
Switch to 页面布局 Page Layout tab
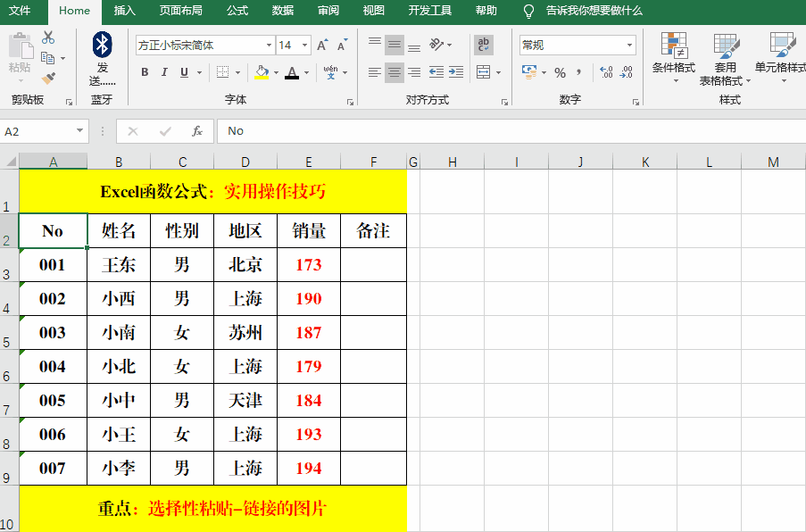pos(180,11)
